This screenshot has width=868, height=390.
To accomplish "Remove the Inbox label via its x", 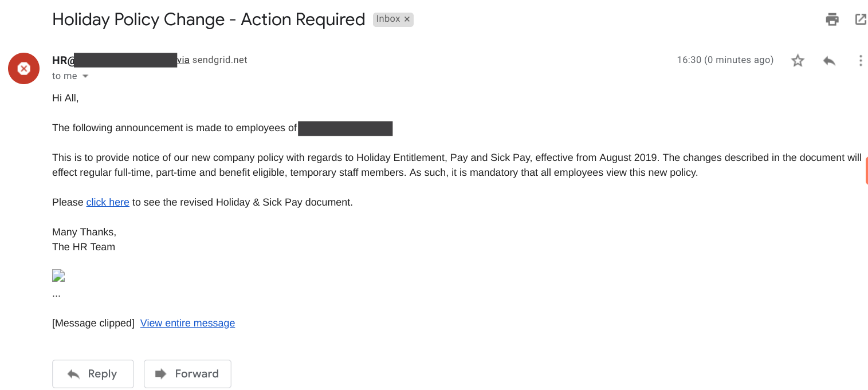I will point(406,19).
